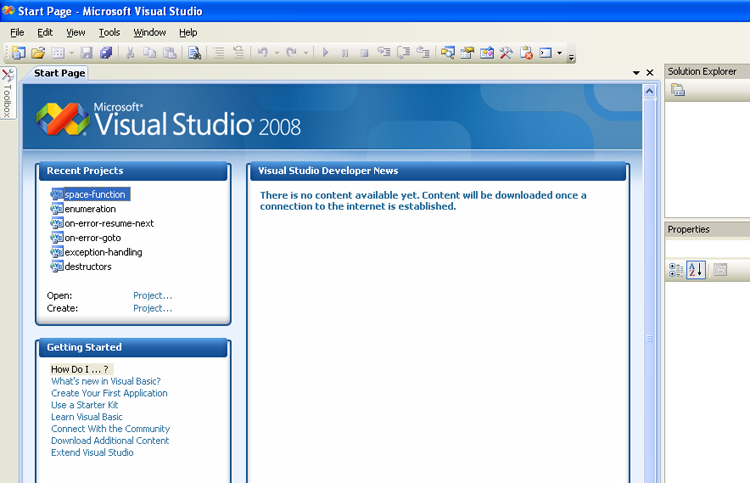The width and height of the screenshot is (750, 483).
Task: Open 'What's new in Visual Basic?' link
Action: coord(106,381)
